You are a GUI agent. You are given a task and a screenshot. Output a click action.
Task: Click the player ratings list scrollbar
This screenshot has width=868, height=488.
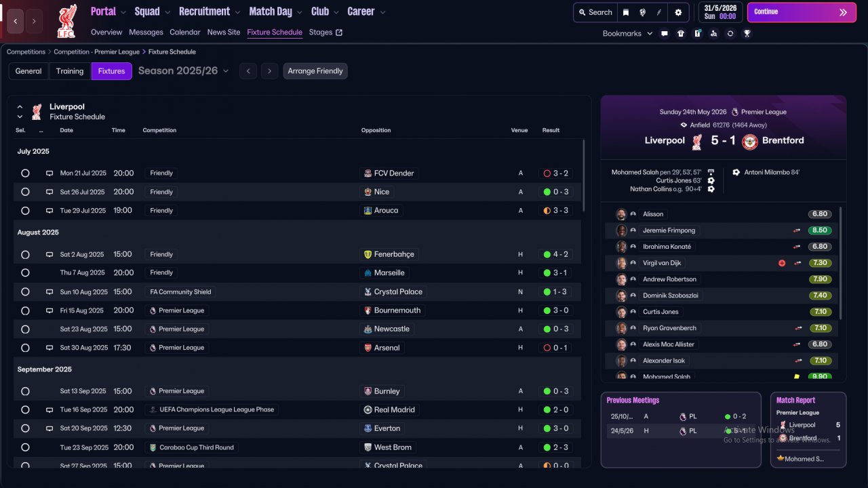click(840, 263)
